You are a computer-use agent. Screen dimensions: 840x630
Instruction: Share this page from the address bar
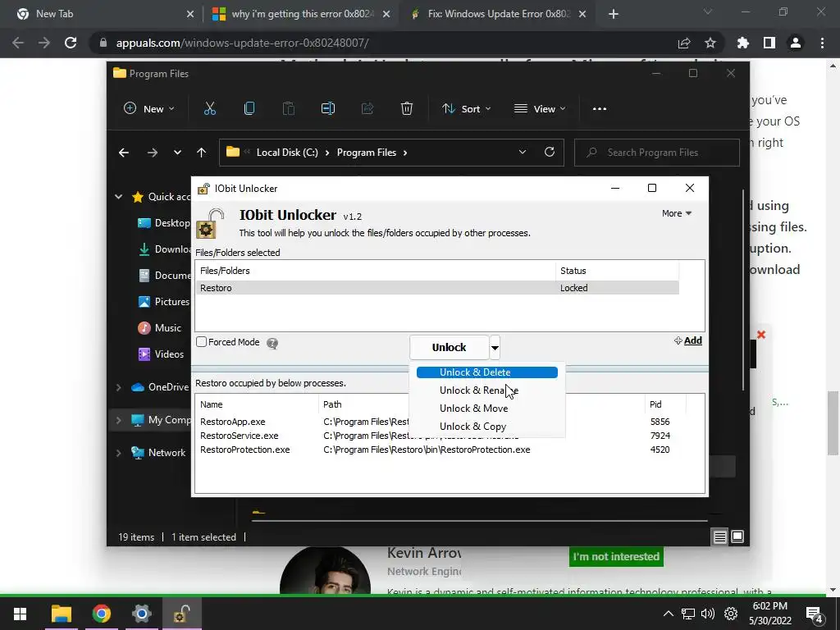(x=684, y=43)
